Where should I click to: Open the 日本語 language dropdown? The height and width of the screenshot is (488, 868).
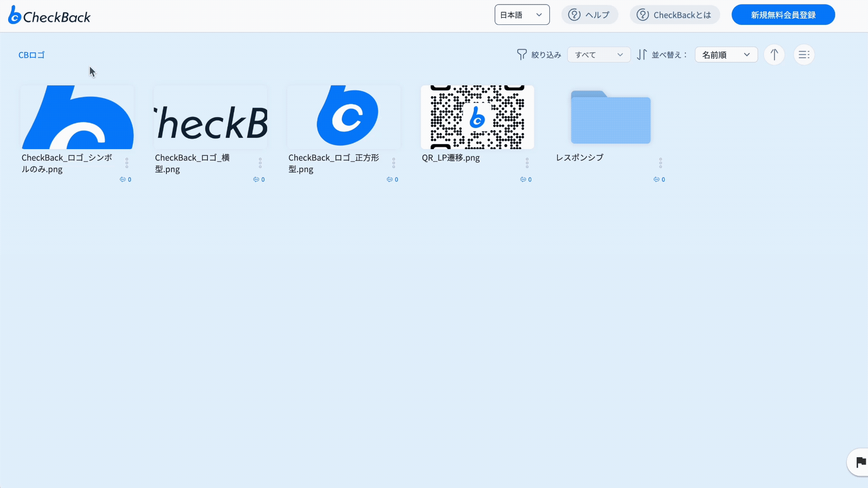[x=522, y=15]
